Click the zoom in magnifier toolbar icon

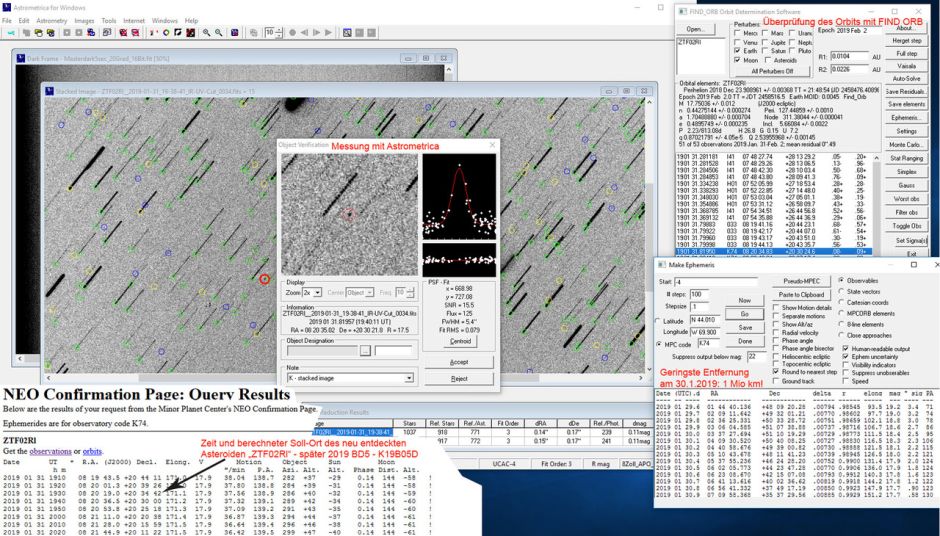205,33
